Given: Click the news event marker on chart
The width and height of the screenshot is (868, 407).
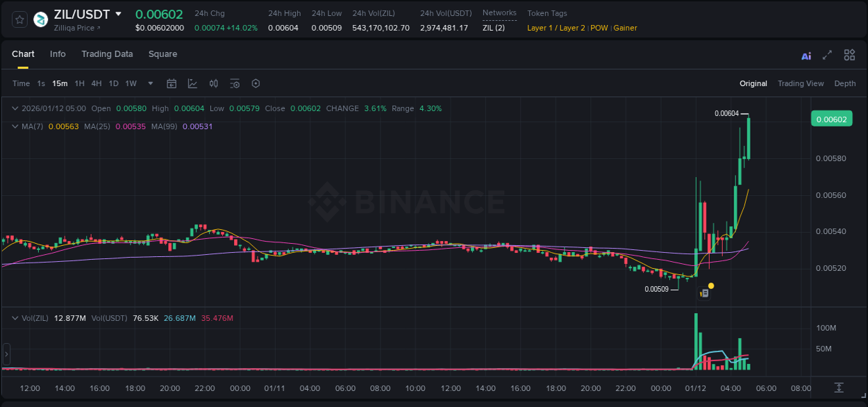Looking at the screenshot, I should 704,293.
